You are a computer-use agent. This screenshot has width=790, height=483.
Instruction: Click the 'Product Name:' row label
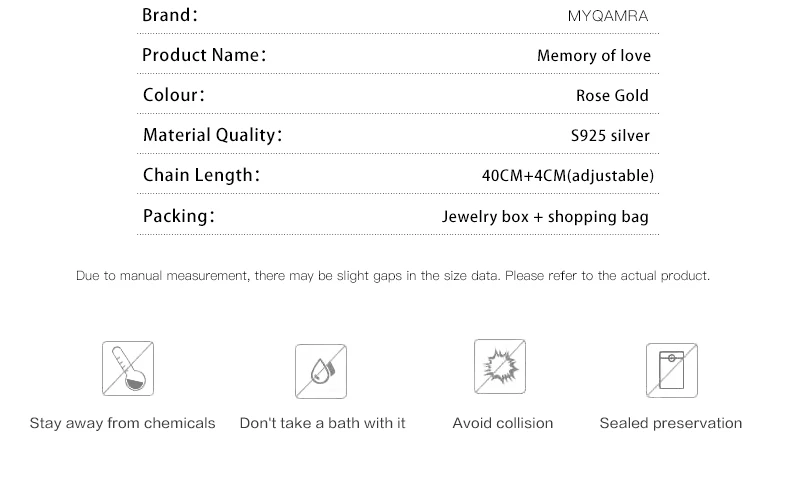(204, 55)
